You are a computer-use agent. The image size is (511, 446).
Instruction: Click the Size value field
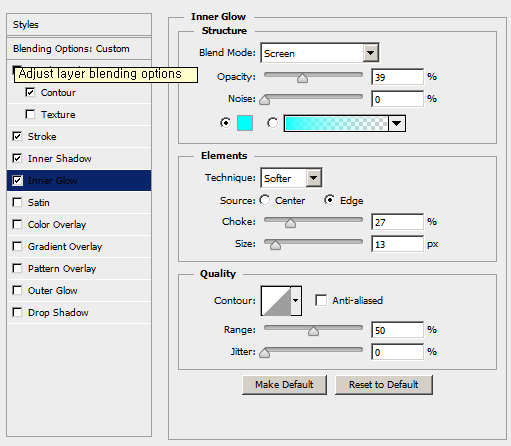[x=397, y=244]
